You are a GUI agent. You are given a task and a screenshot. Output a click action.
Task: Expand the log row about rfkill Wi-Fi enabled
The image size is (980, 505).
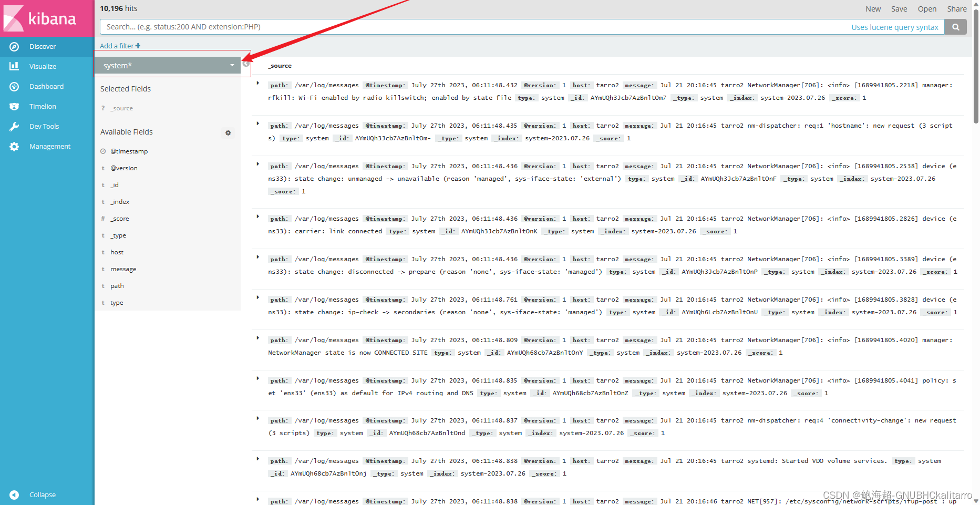click(257, 83)
